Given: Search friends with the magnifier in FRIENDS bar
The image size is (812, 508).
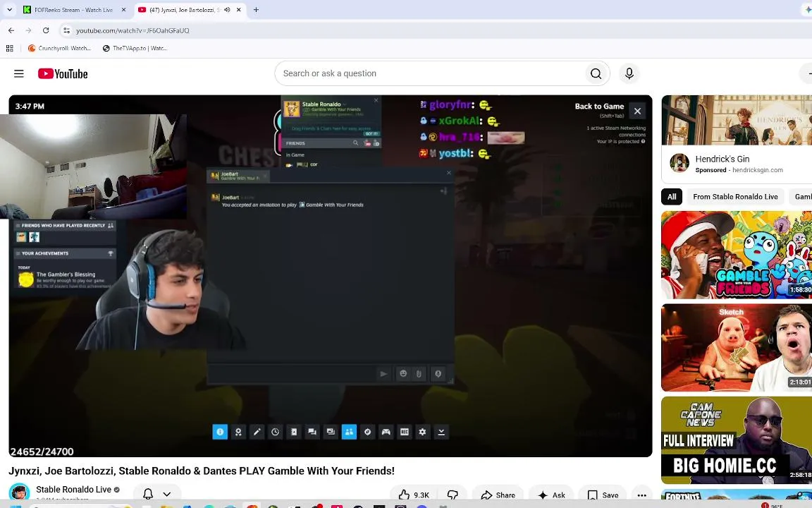Looking at the screenshot, I should click(x=356, y=143).
